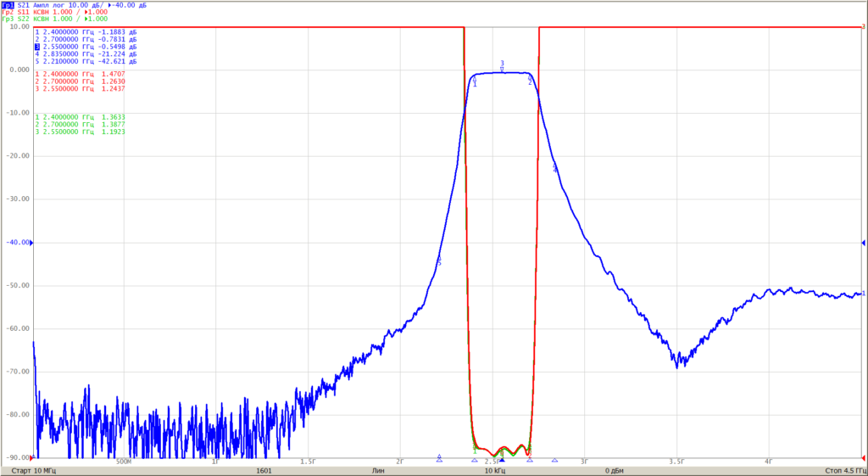
Task: Click the Стоп 4.5 ГГц stop frequency field
Action: (x=843, y=470)
